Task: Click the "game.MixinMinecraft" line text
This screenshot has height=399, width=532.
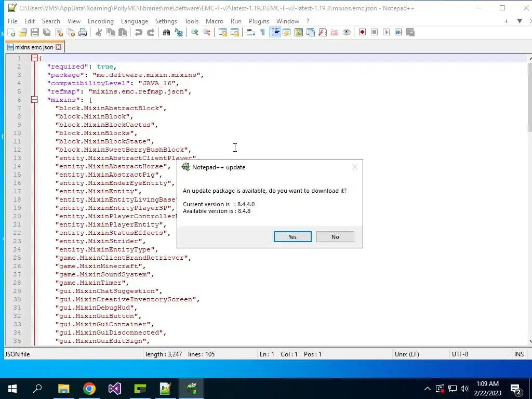Action: (100, 266)
